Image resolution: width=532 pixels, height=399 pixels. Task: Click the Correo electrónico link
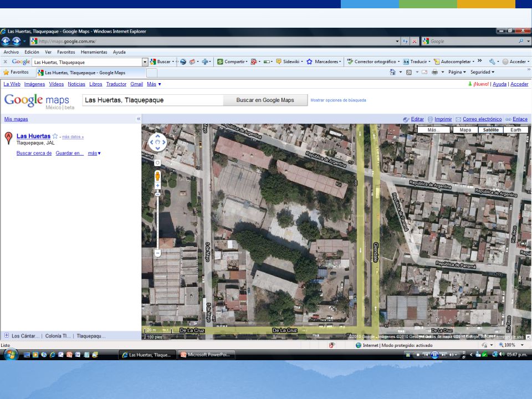tap(482, 119)
